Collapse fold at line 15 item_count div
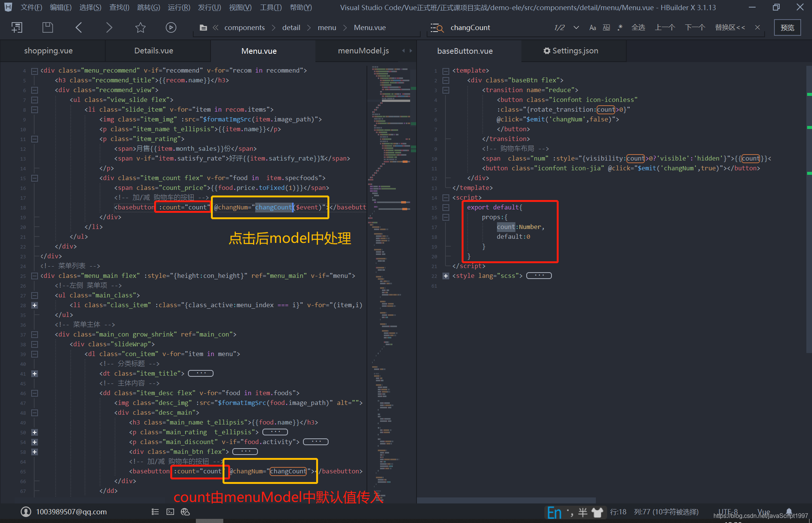The image size is (812, 523). pyautogui.click(x=35, y=178)
